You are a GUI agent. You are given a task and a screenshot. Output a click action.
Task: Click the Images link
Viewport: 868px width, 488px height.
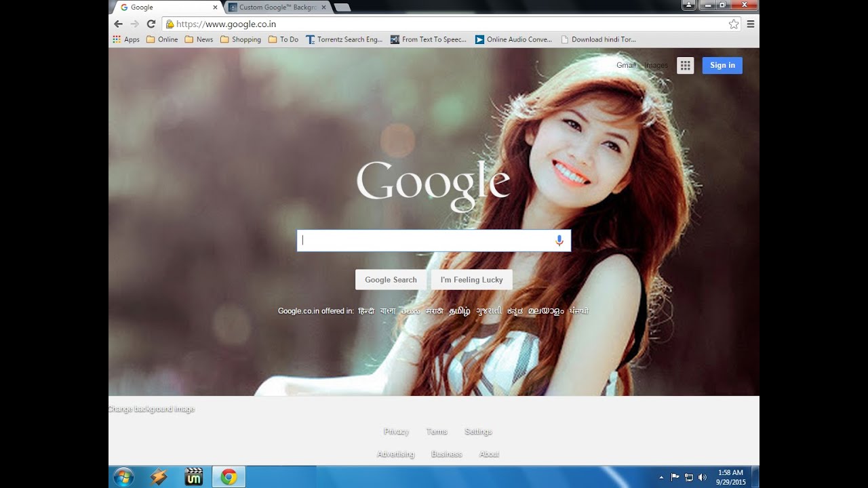[656, 65]
